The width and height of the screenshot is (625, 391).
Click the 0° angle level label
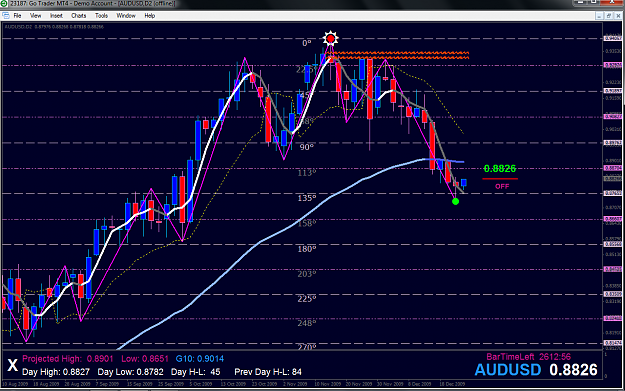(x=307, y=43)
